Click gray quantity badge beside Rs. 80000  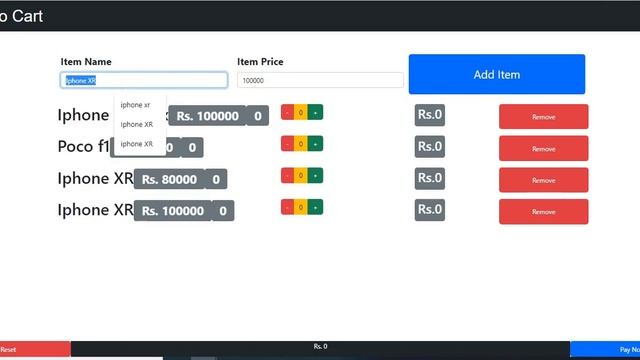click(x=216, y=179)
